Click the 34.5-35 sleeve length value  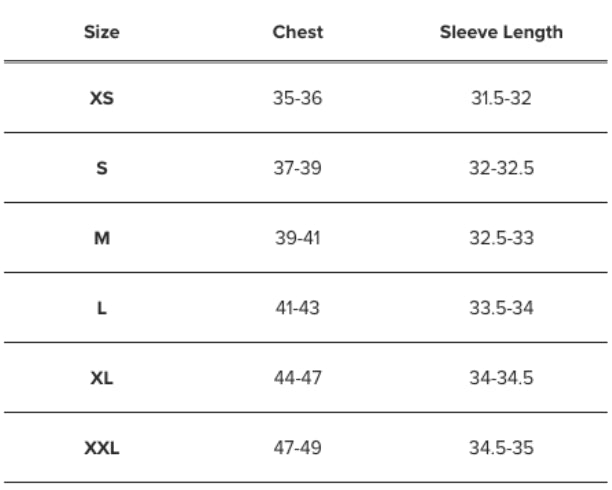click(x=501, y=447)
